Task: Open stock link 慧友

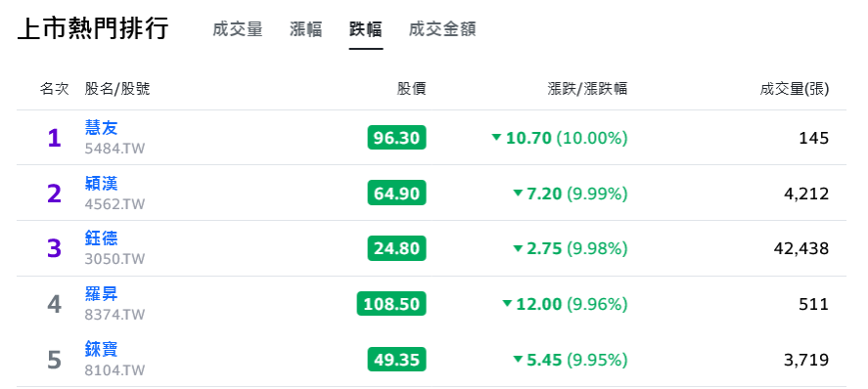Action: (102, 128)
